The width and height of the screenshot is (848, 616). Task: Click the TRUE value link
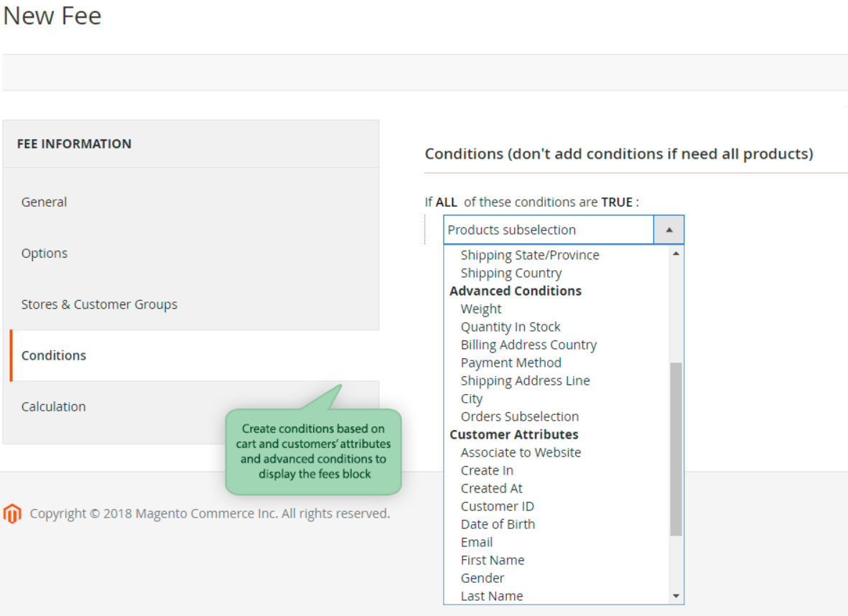(x=617, y=202)
